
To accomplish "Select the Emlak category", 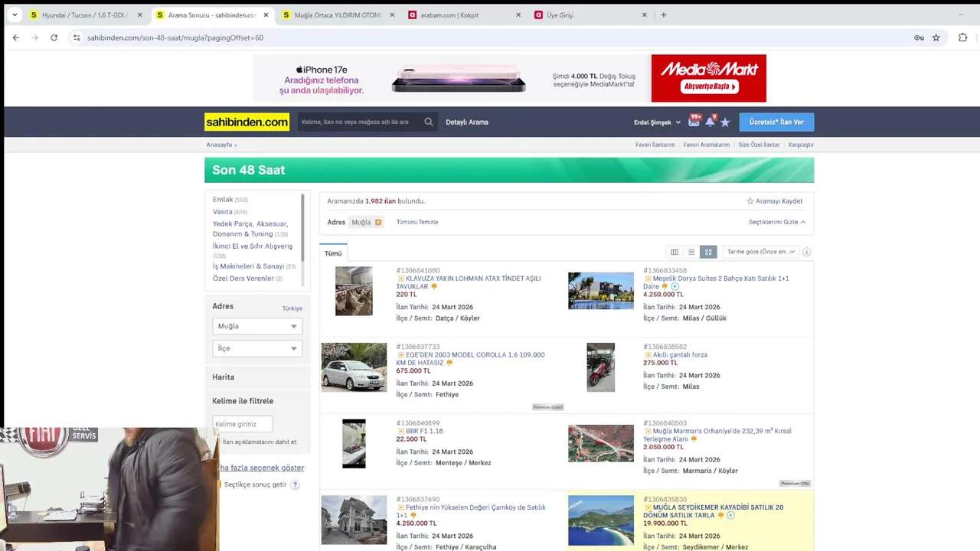I will [x=223, y=200].
